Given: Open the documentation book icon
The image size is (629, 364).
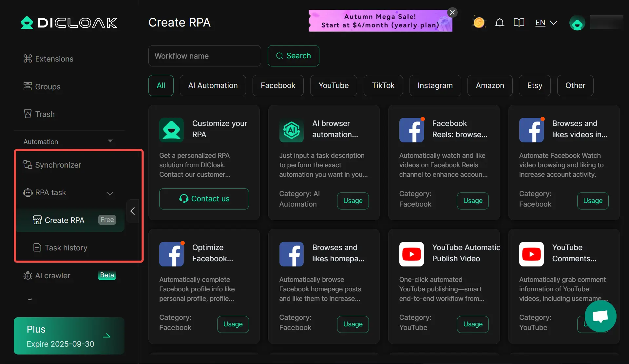Looking at the screenshot, I should coord(519,23).
